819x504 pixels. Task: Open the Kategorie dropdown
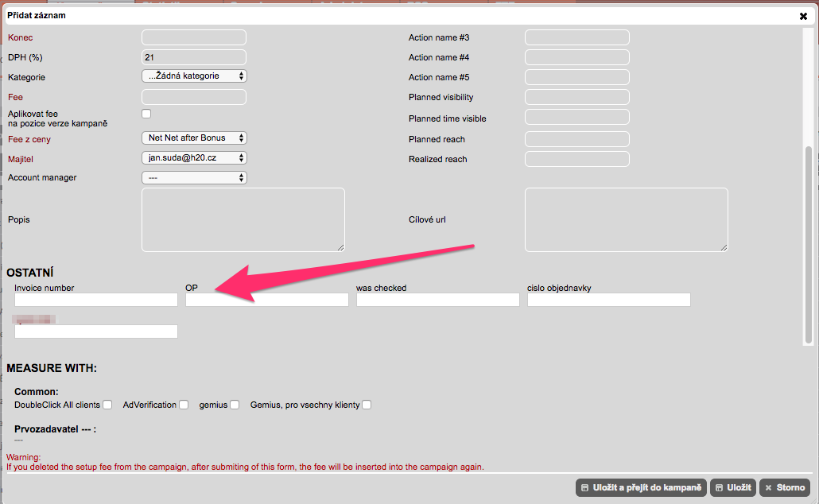pyautogui.click(x=194, y=76)
